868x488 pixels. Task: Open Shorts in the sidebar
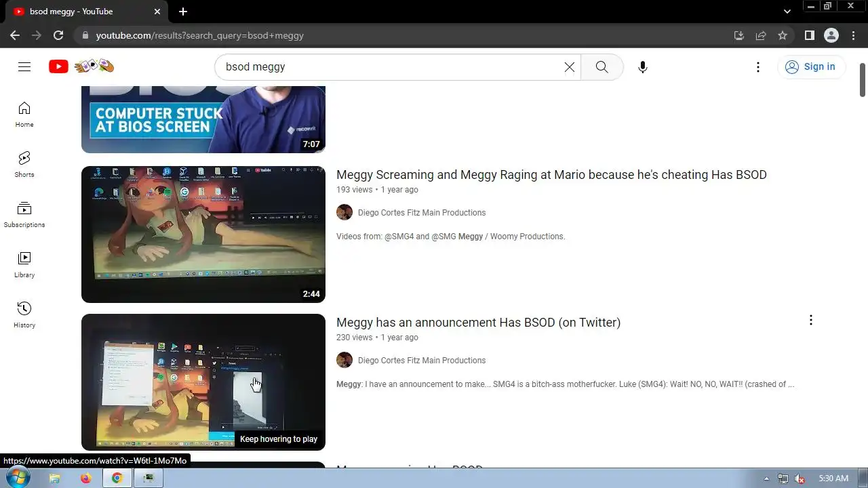click(24, 165)
